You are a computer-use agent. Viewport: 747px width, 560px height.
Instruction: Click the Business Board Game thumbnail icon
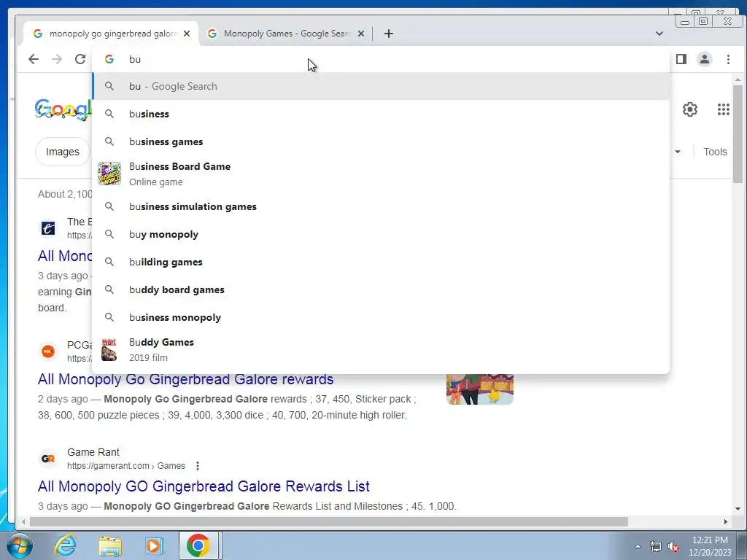[x=109, y=174]
